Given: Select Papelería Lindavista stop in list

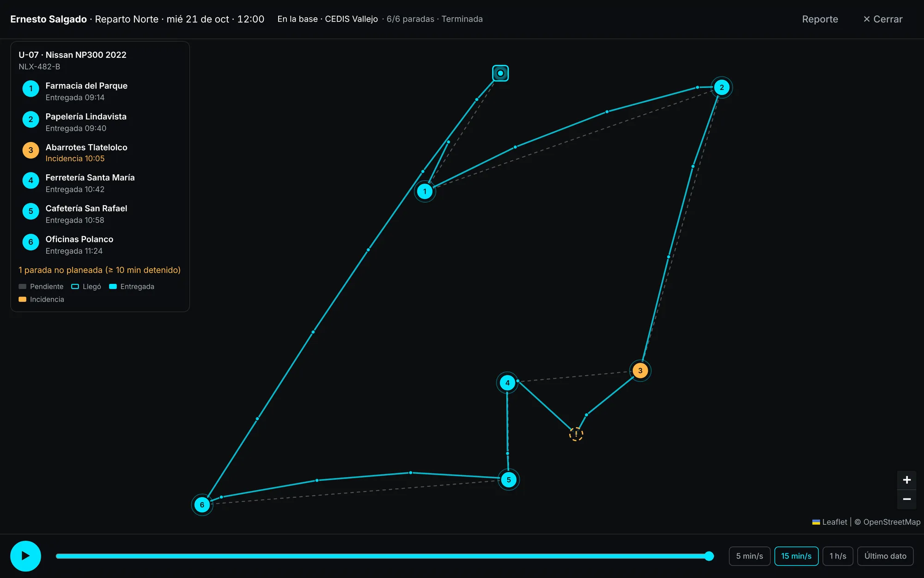Looking at the screenshot, I should (x=100, y=122).
